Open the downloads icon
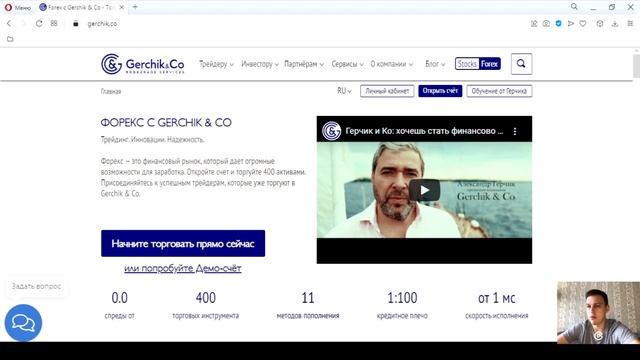640x360 pixels. coord(615,24)
